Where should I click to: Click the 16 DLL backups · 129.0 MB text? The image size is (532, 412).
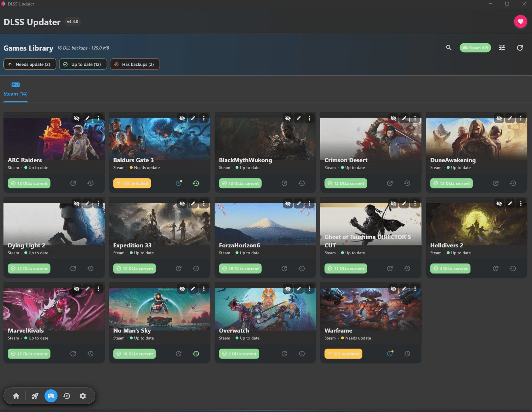tap(83, 48)
